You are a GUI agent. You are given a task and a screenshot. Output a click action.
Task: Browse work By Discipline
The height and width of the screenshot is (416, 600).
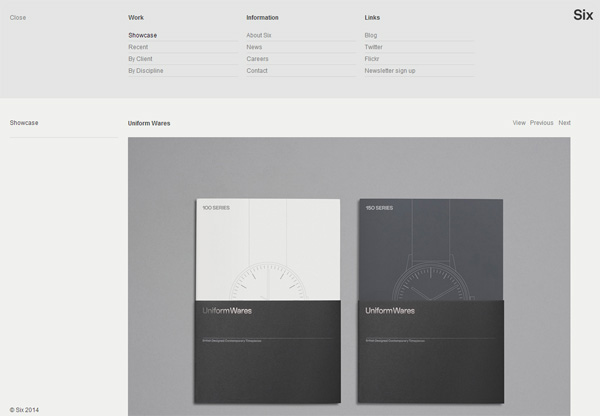point(146,71)
